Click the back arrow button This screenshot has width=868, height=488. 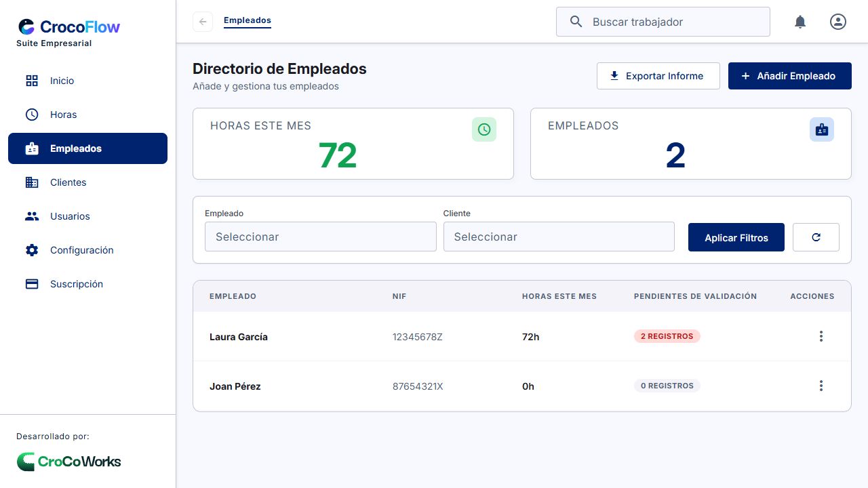[x=203, y=22]
